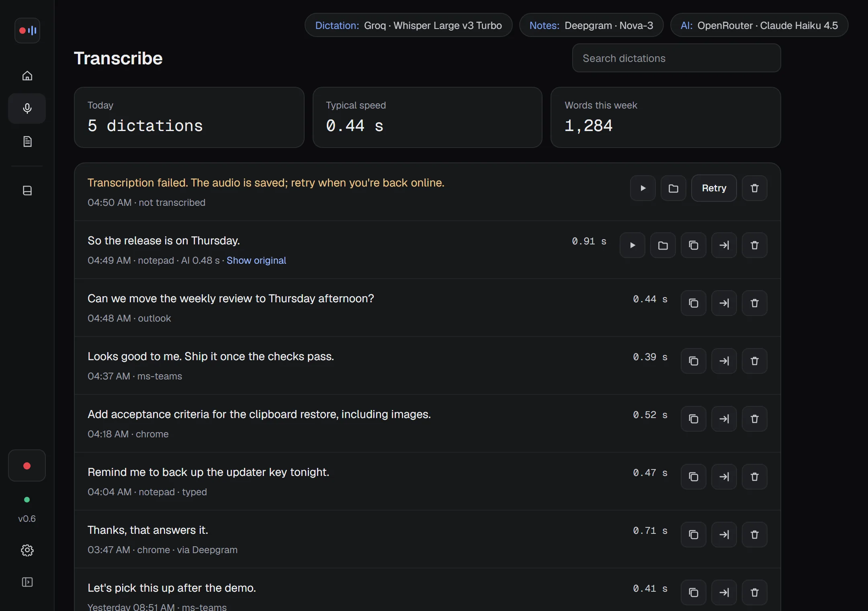Retry the failed transcription
The height and width of the screenshot is (611, 868).
click(714, 188)
